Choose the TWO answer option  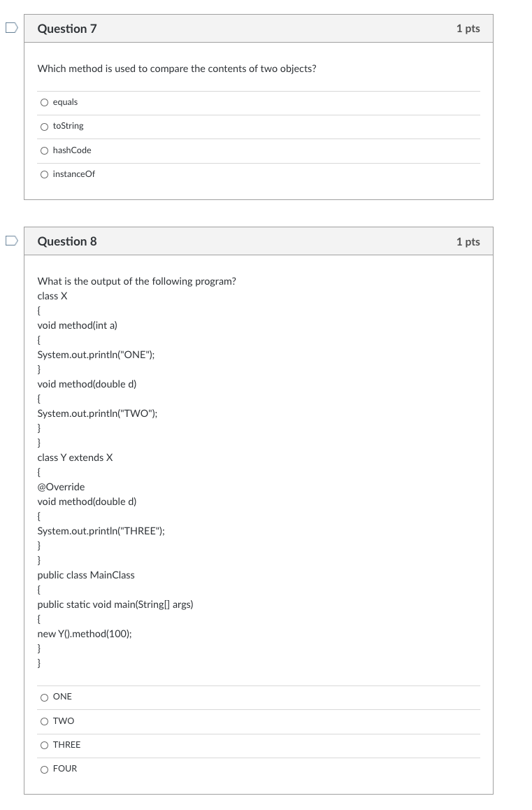[45, 720]
